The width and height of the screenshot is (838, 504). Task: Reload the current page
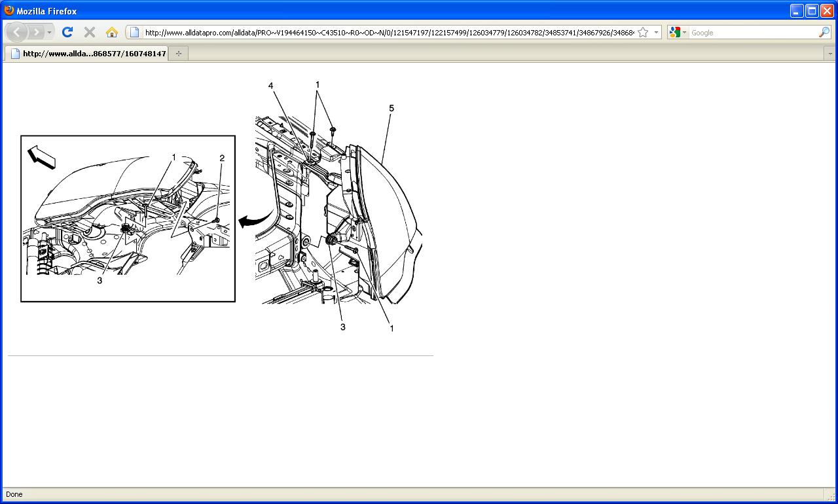[67, 32]
